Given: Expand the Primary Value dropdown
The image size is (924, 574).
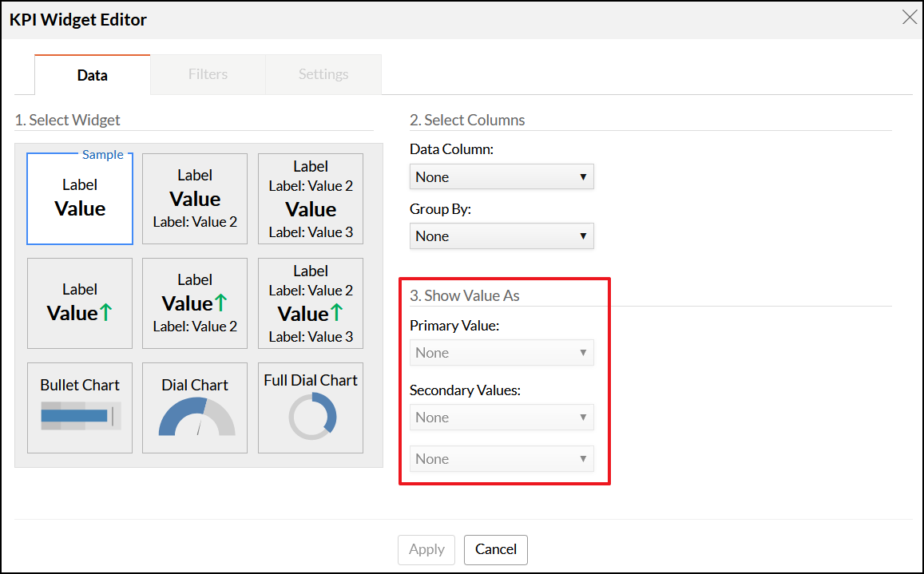Looking at the screenshot, I should 502,352.
